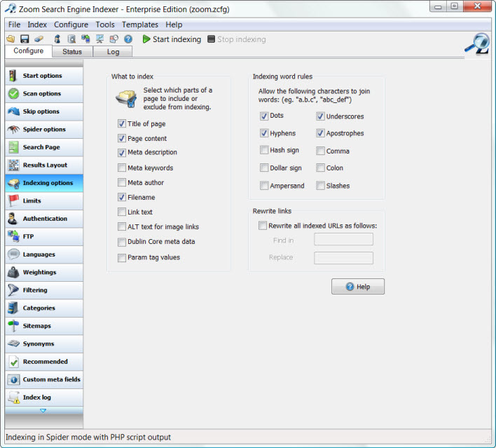Open Authentication section

44,219
